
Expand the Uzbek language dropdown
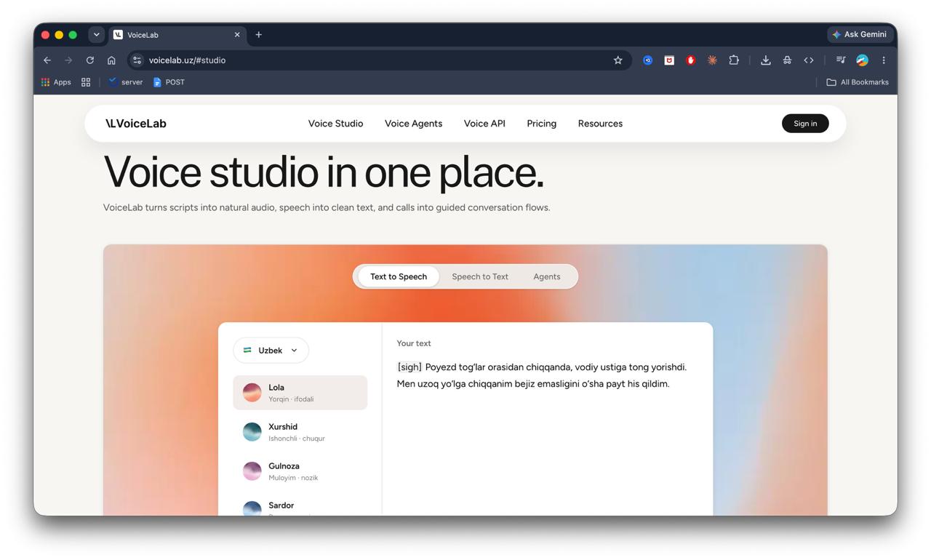[x=271, y=351]
